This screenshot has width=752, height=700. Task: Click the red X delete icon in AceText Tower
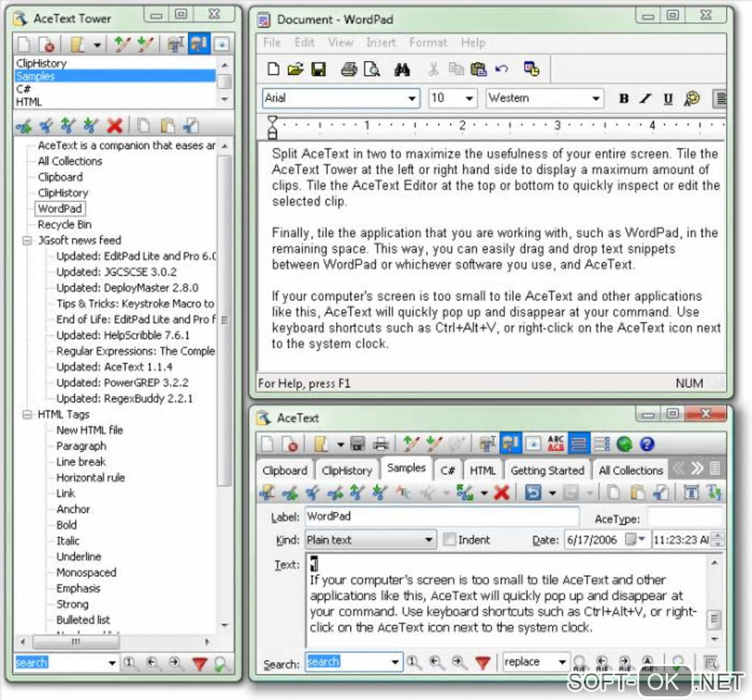pyautogui.click(x=114, y=126)
